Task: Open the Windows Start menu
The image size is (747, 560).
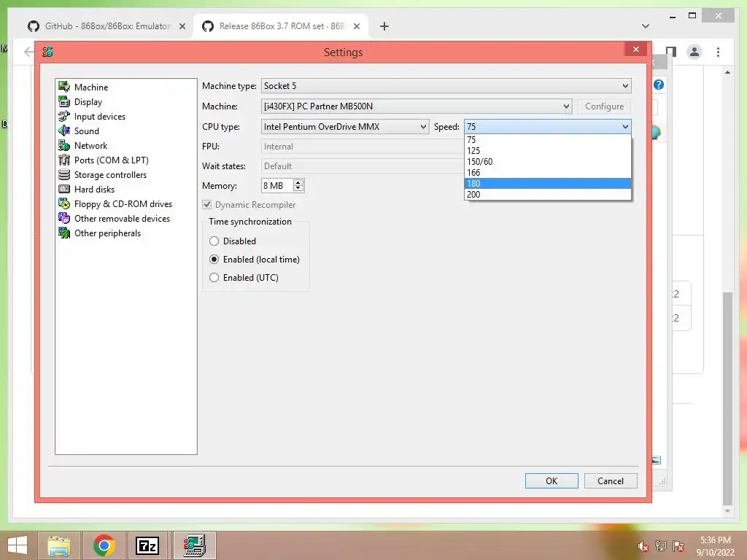Action: pyautogui.click(x=18, y=545)
